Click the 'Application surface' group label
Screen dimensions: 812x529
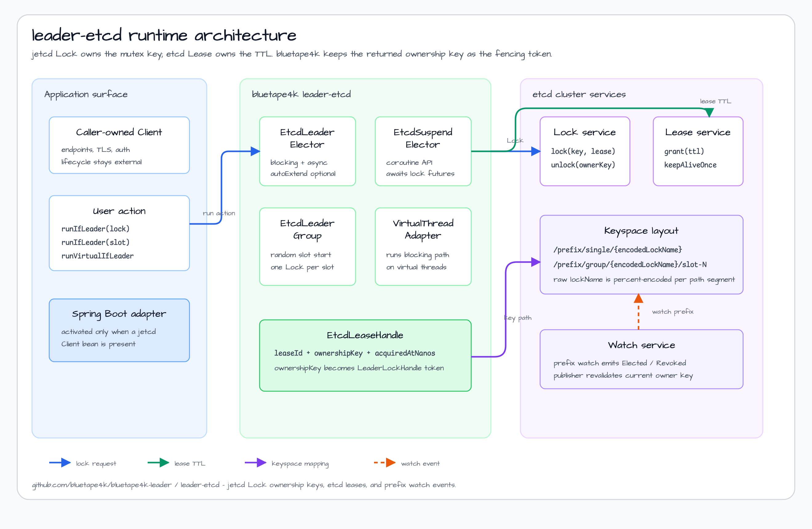[x=86, y=94]
